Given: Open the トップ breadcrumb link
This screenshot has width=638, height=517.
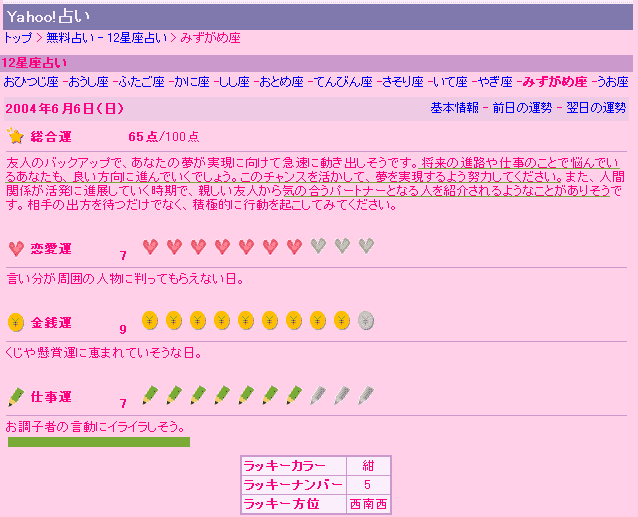Looking at the screenshot, I should [17, 38].
